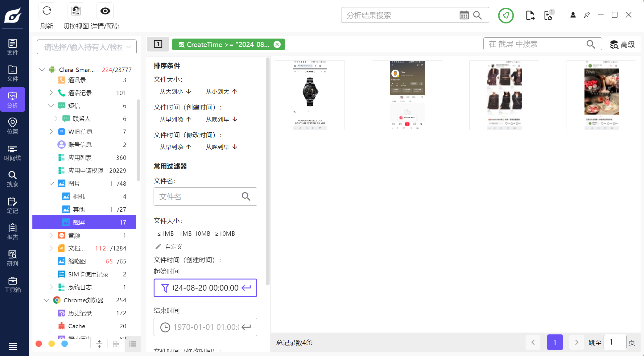Image resolution: width=644 pixels, height=356 pixels.
Task: Click the pin window icon
Action: click(x=587, y=15)
